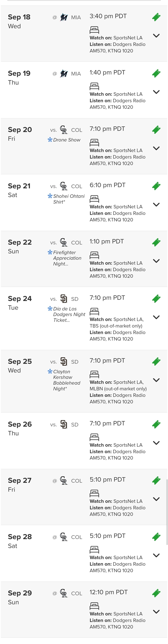The width and height of the screenshot is (168, 644).
Task: Click the green ticket icon for Sep 18
Action: tap(156, 17)
